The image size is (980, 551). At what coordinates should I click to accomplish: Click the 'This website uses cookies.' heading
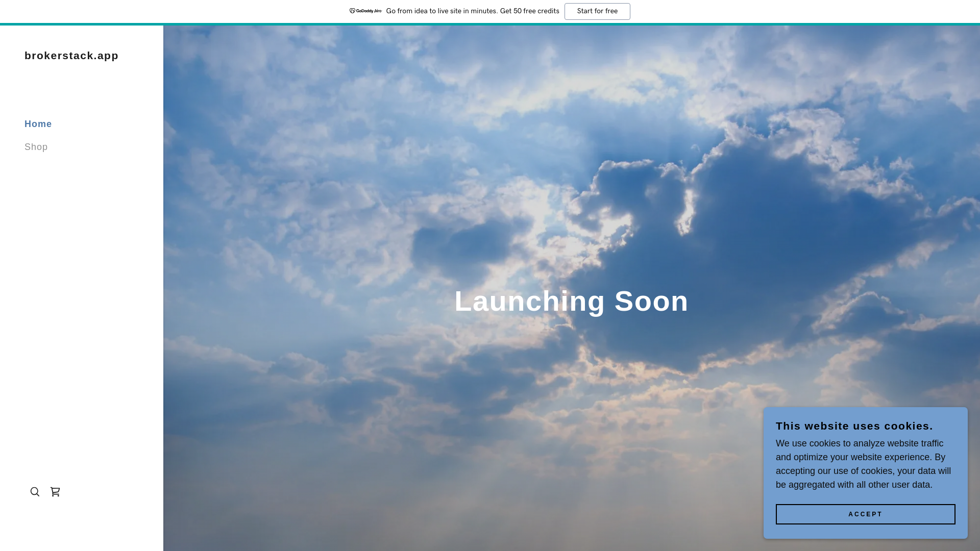(x=854, y=426)
